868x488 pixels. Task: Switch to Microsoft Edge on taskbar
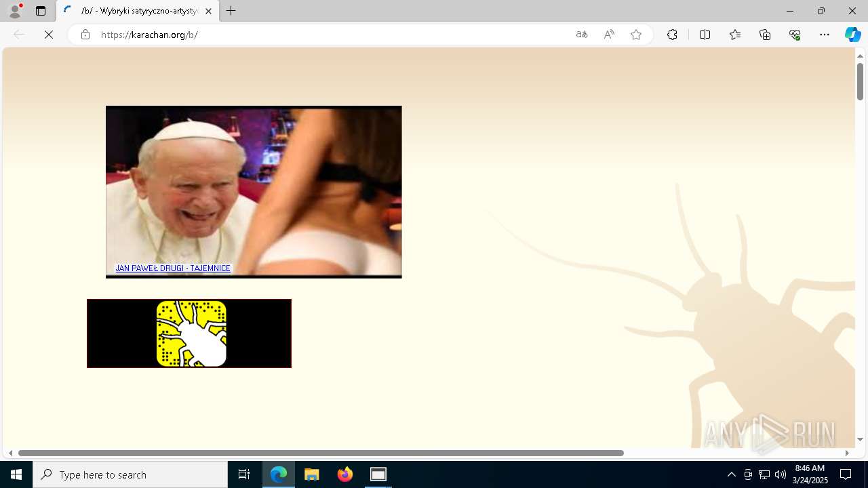[x=279, y=474]
